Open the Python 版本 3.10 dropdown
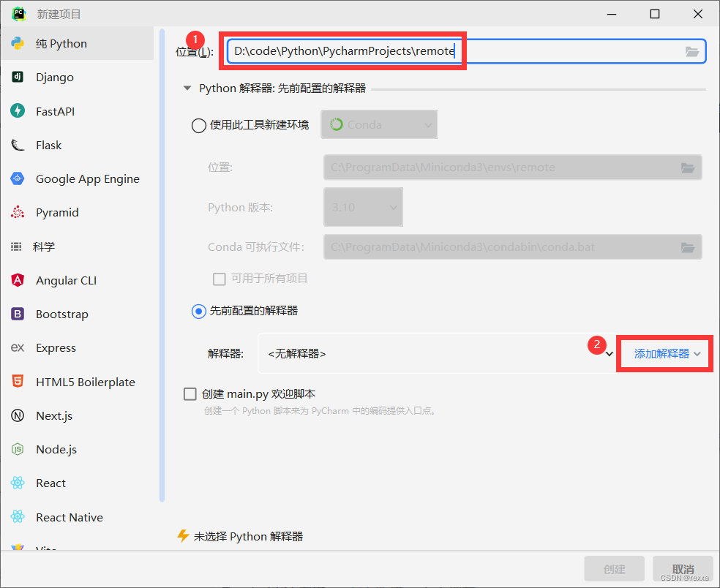 [x=363, y=207]
